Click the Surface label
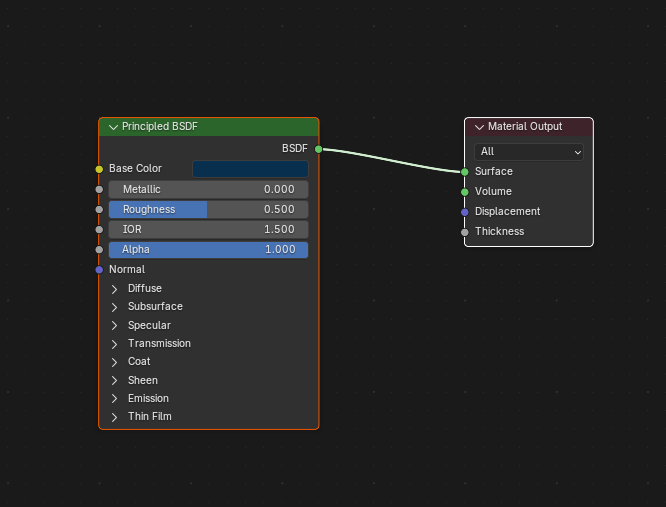This screenshot has height=507, width=666. [494, 172]
